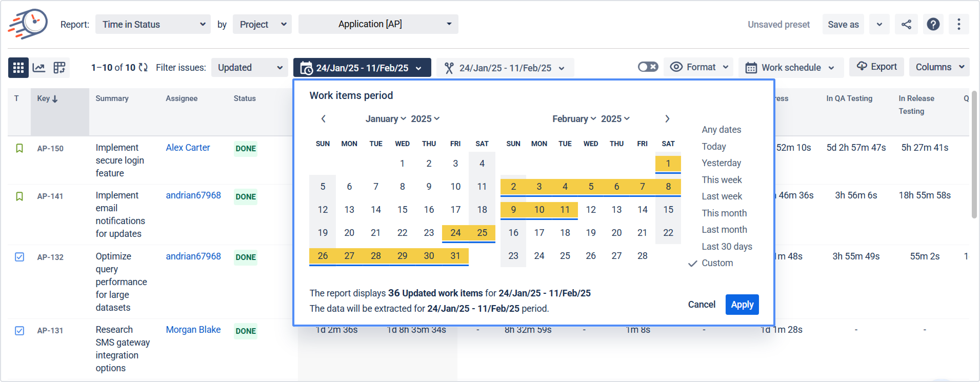Viewport: 980px width, 382px height.
Task: Click the AP-131 task checkbox icon
Action: click(x=19, y=330)
